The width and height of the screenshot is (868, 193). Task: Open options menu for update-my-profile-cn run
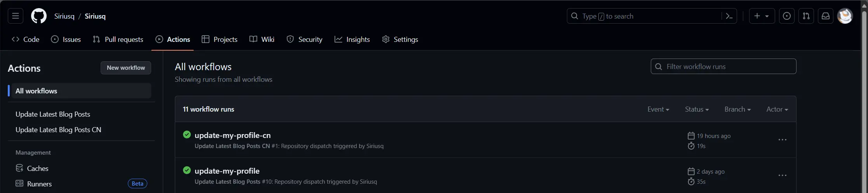click(x=783, y=140)
